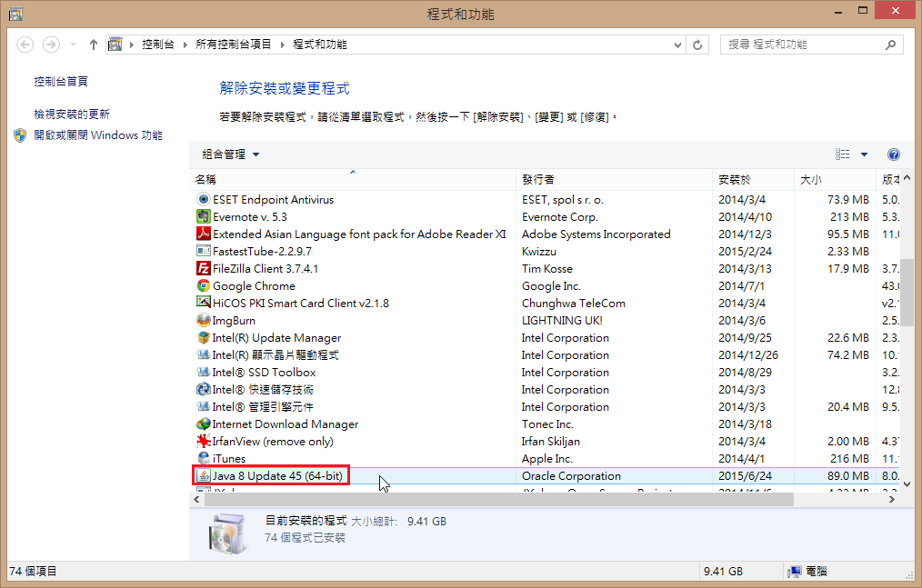This screenshot has width=922, height=588.
Task: Click the refresh button in address bar
Action: pos(697,45)
